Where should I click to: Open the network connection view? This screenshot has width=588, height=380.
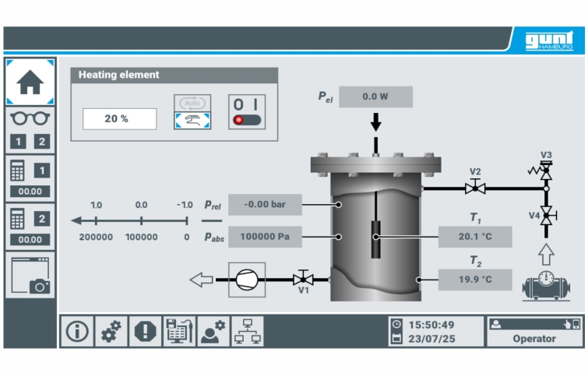247,331
